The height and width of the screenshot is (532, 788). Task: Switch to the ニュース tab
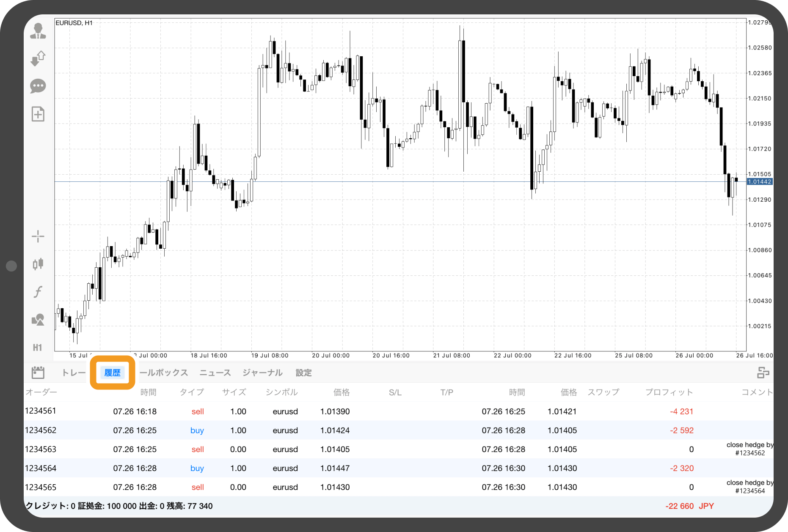pyautogui.click(x=215, y=373)
